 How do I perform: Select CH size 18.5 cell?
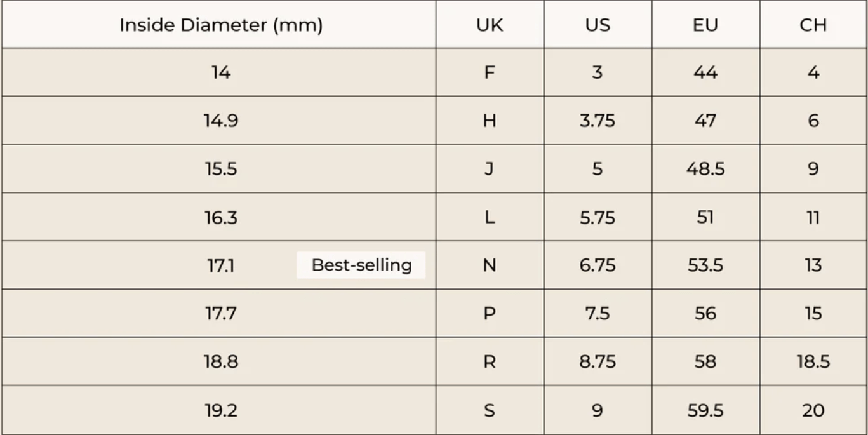(813, 362)
